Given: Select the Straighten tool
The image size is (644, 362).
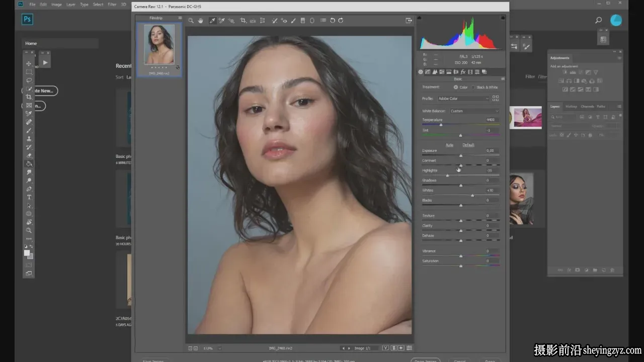Looking at the screenshot, I should pos(253,21).
